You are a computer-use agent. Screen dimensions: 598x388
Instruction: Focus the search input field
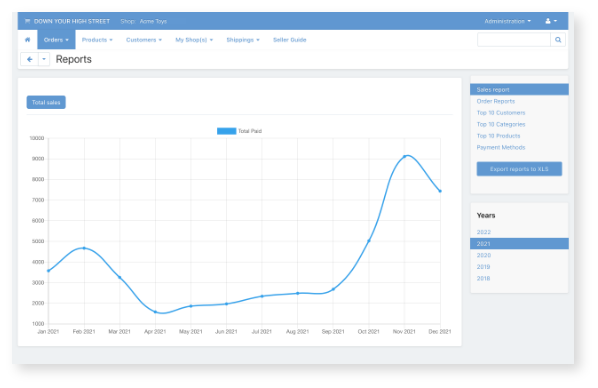pos(514,40)
